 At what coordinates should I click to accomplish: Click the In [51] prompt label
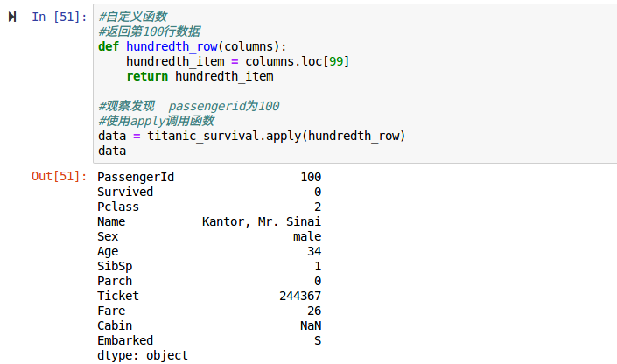coord(59,17)
